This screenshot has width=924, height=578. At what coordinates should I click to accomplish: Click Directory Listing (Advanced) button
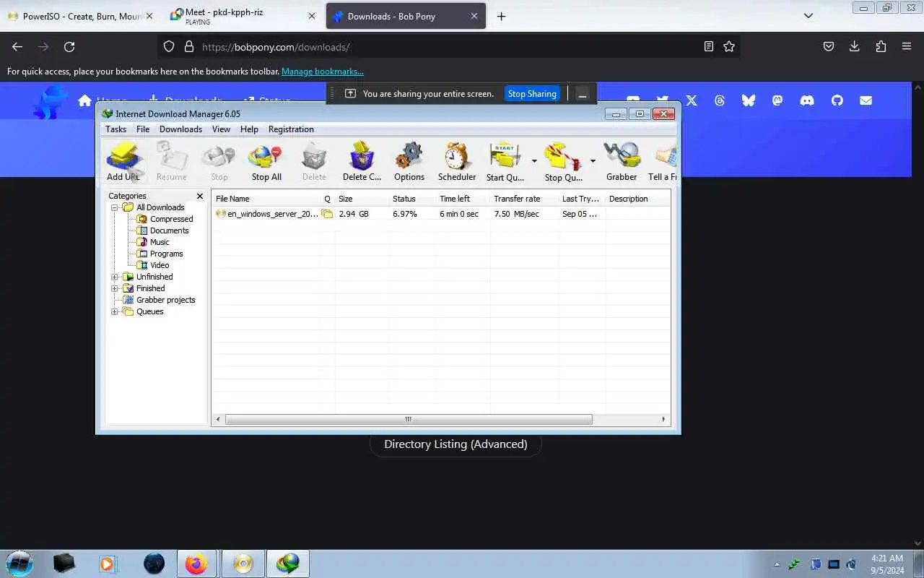(x=456, y=444)
